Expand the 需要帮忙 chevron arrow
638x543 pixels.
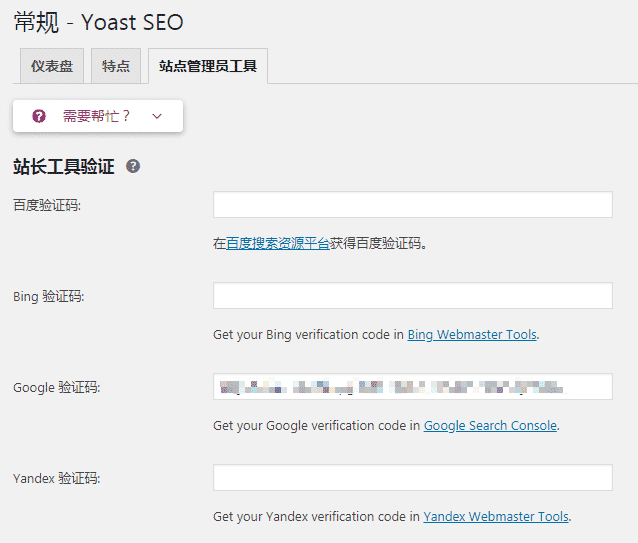click(x=157, y=116)
